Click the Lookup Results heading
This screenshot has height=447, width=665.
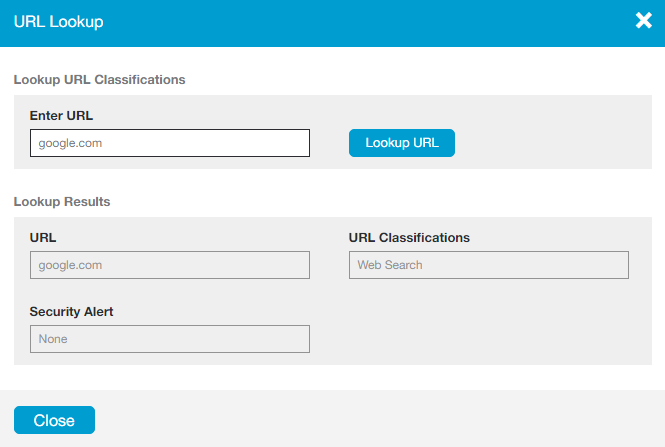coord(62,201)
